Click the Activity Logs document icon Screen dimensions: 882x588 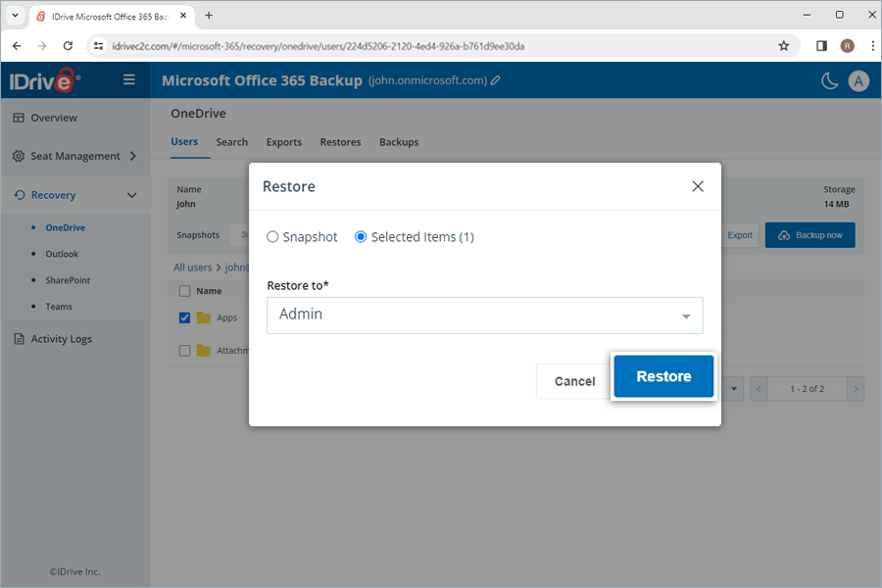(x=20, y=339)
